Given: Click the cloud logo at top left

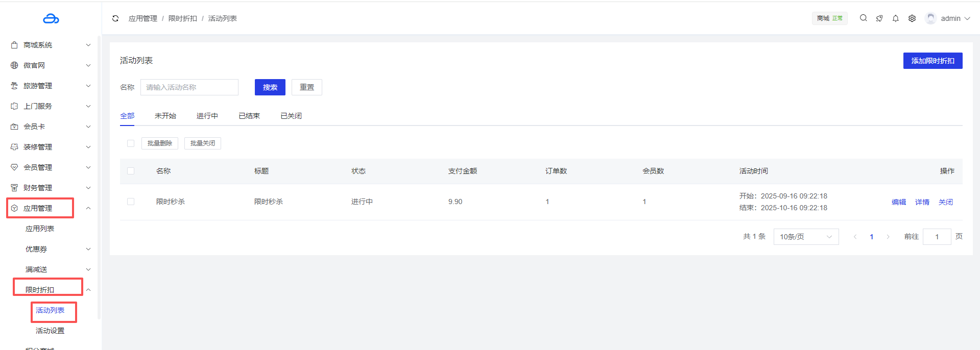Looking at the screenshot, I should [51, 19].
